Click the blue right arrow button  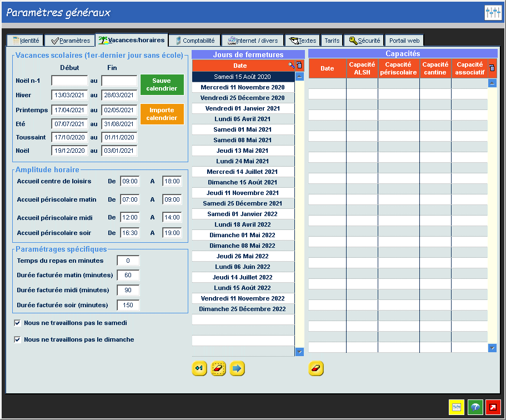point(237,368)
